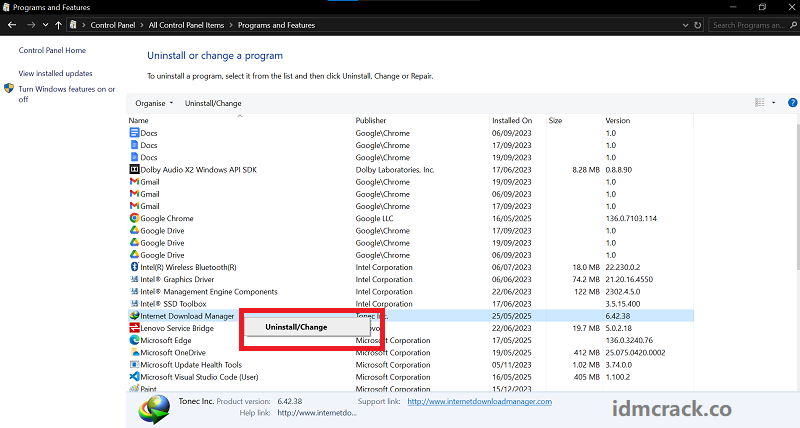800x428 pixels.
Task: Select the Microsoft OneDrive row name
Action: (173, 353)
